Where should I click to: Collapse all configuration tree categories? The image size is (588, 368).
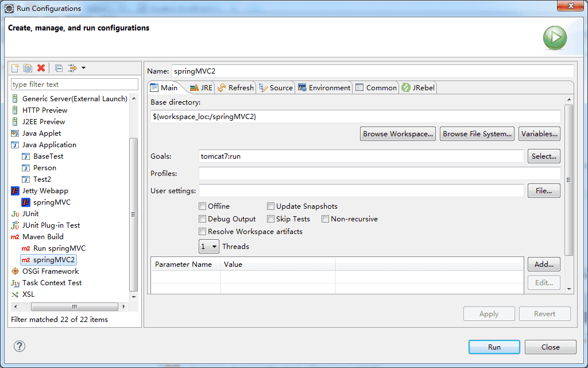click(58, 67)
